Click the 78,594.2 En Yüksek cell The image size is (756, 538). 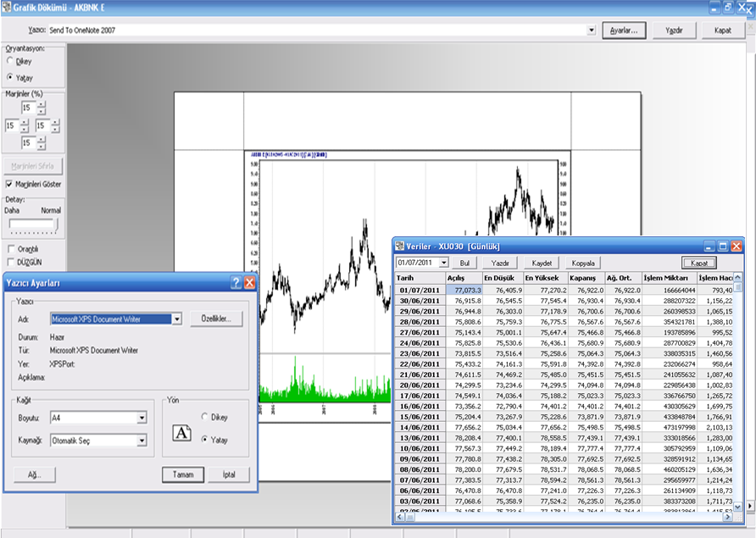point(545,480)
